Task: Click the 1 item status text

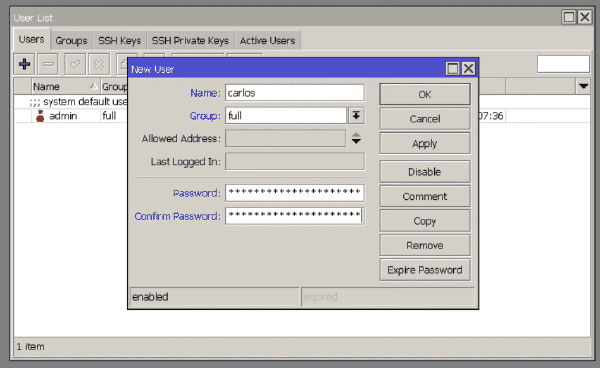Action: [x=30, y=347]
